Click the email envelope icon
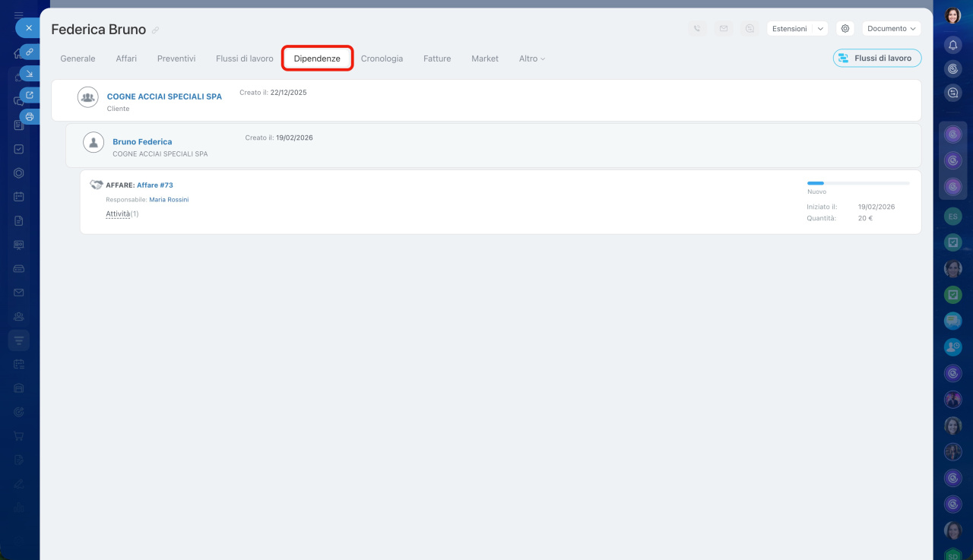973x560 pixels. 724,28
